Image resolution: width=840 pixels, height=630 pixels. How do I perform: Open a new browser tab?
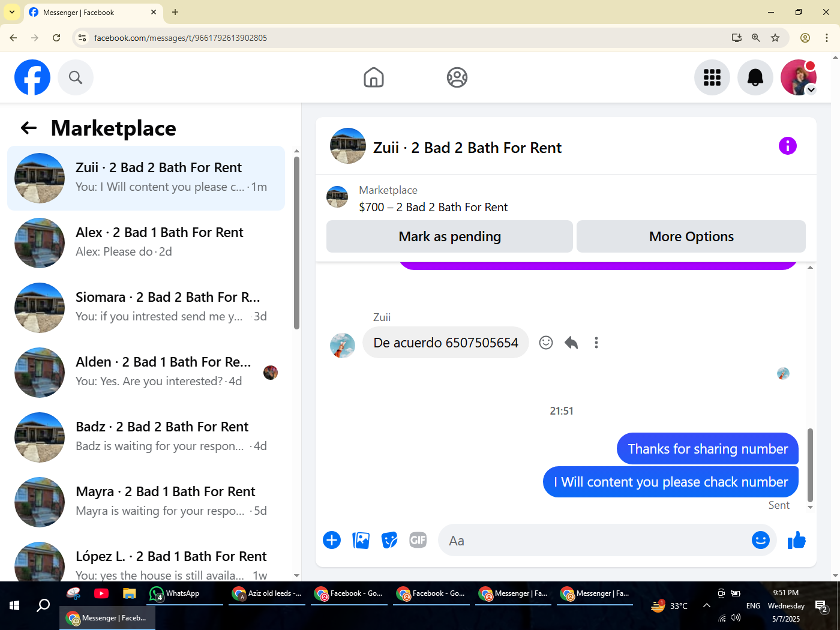(x=175, y=12)
